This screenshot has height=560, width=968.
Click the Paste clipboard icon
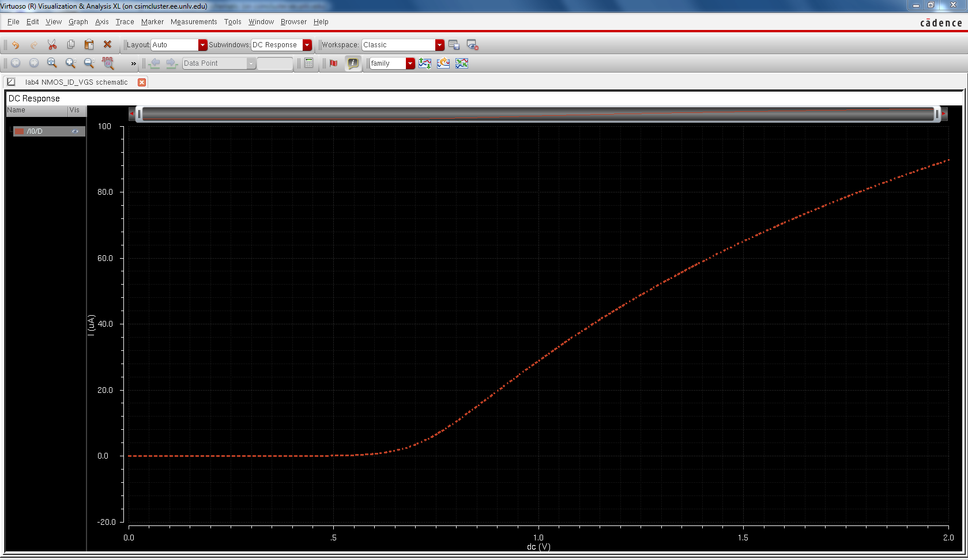point(89,44)
